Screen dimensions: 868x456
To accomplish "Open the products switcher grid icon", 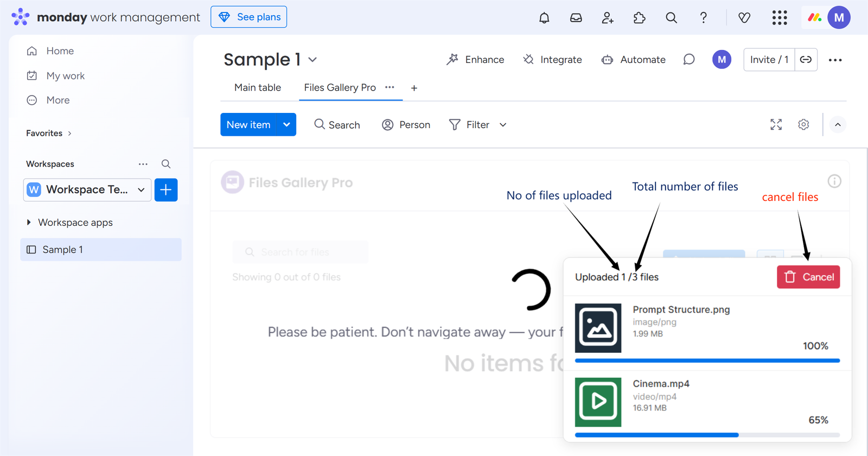I will click(x=780, y=18).
